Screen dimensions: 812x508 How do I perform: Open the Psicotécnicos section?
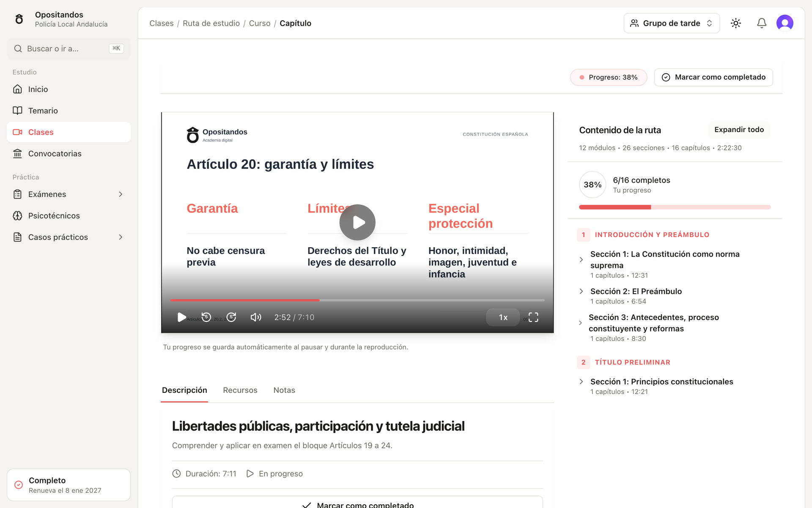click(x=69, y=215)
